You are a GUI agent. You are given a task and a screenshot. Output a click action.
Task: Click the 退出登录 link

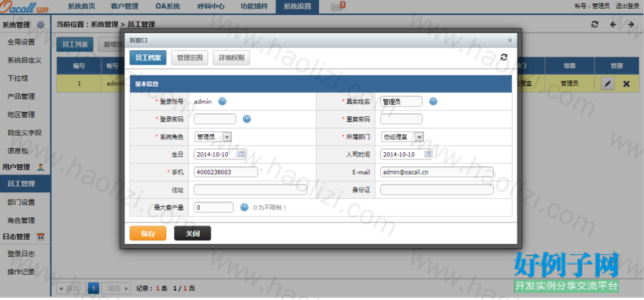point(627,6)
